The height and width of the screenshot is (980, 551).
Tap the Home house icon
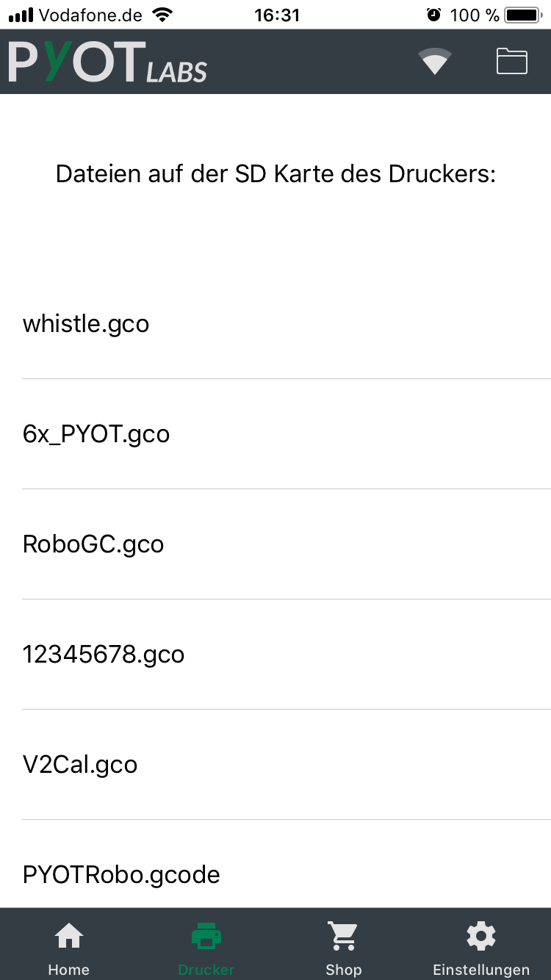coord(69,936)
